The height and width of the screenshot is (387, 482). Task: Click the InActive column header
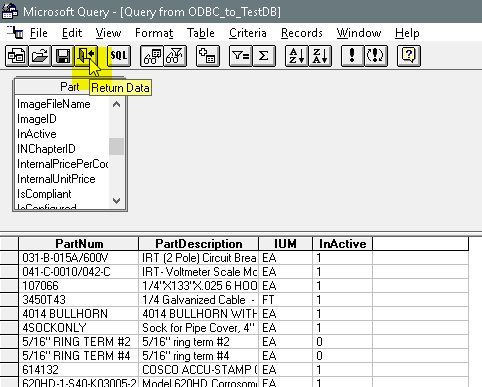pyautogui.click(x=342, y=244)
